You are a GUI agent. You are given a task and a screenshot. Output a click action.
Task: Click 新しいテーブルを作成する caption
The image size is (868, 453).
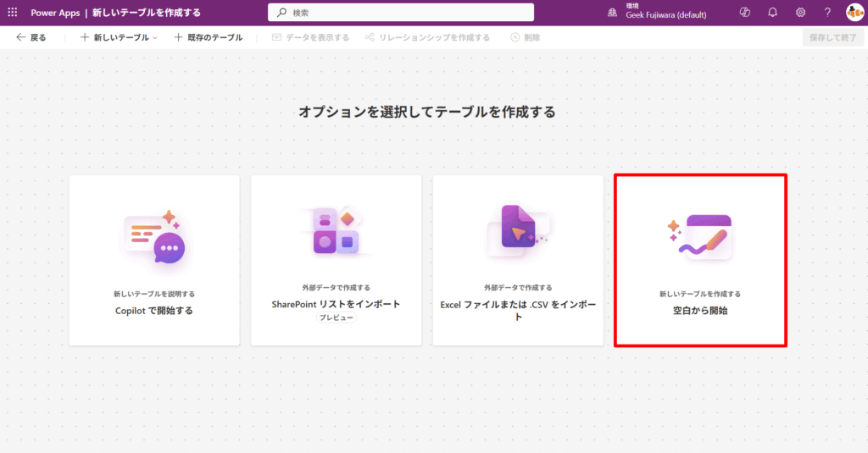(700, 294)
